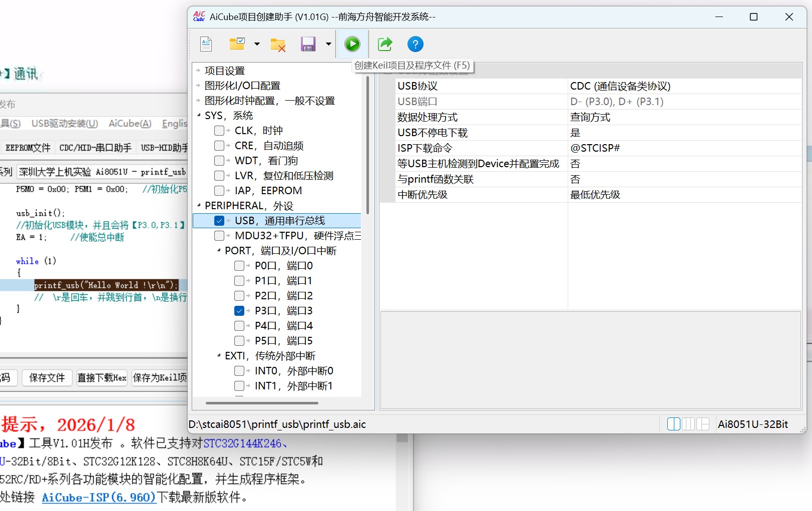The image size is (812, 511).
Task: Switch to the CDC/HID-串口助手 tab
Action: (x=95, y=147)
